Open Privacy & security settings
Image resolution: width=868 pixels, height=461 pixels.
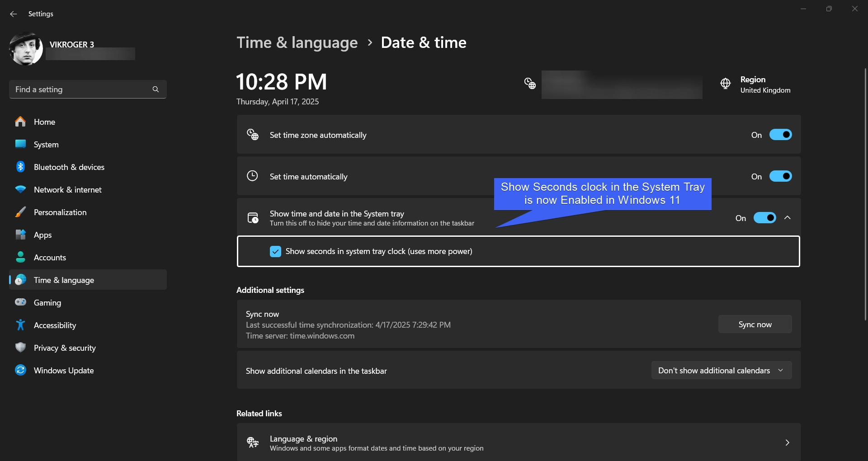(65, 348)
